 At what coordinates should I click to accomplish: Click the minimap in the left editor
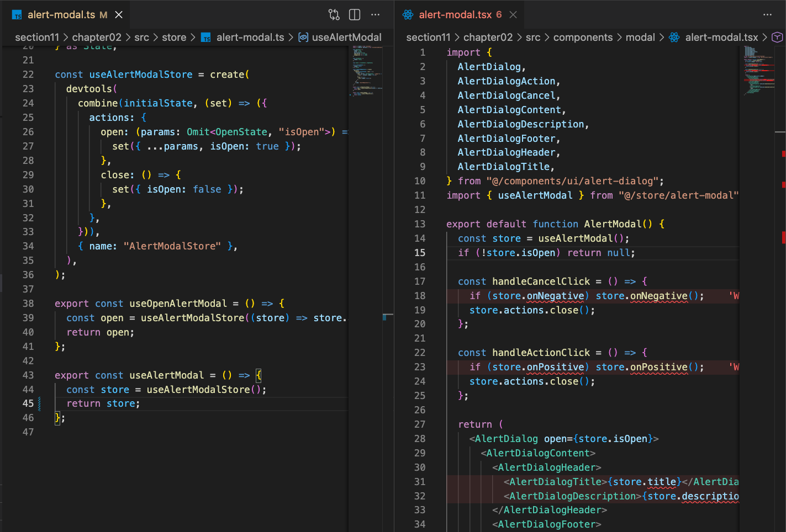[365, 72]
